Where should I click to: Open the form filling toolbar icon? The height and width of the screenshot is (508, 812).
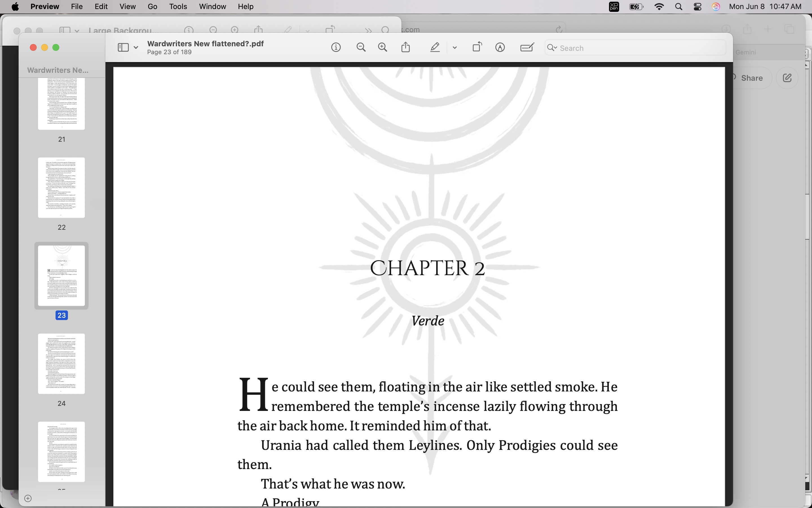coord(527,48)
